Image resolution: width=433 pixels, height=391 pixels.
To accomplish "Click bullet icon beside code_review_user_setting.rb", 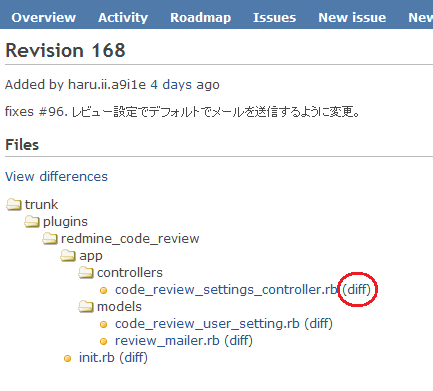I will (104, 324).
